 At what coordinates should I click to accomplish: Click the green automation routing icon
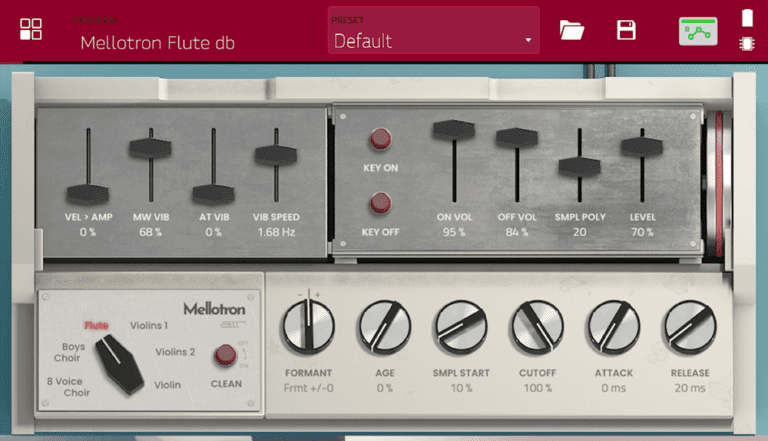[x=698, y=31]
